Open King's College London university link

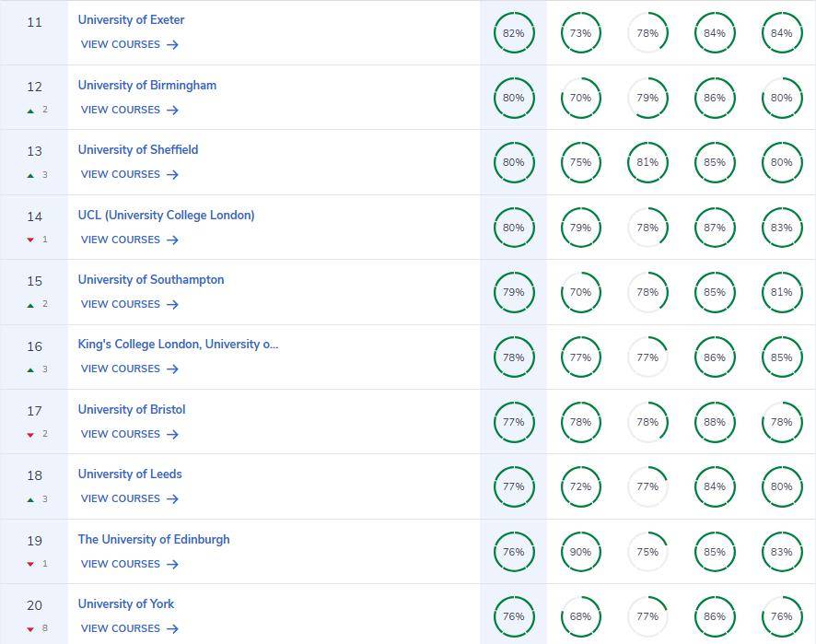pyautogui.click(x=178, y=345)
